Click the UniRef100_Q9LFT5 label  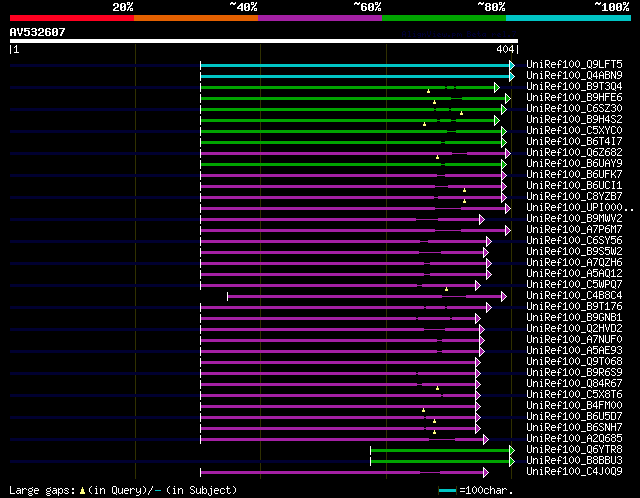pos(574,64)
